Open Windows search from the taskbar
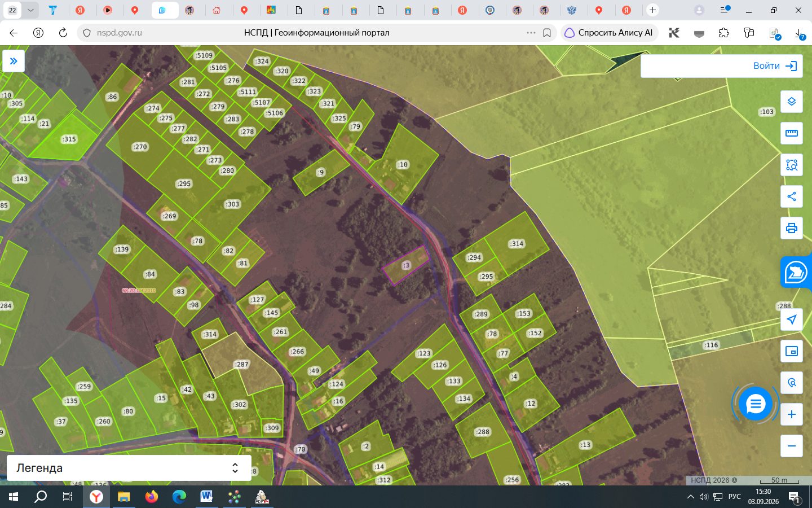Screen dimensions: 812x508 pos(41,497)
